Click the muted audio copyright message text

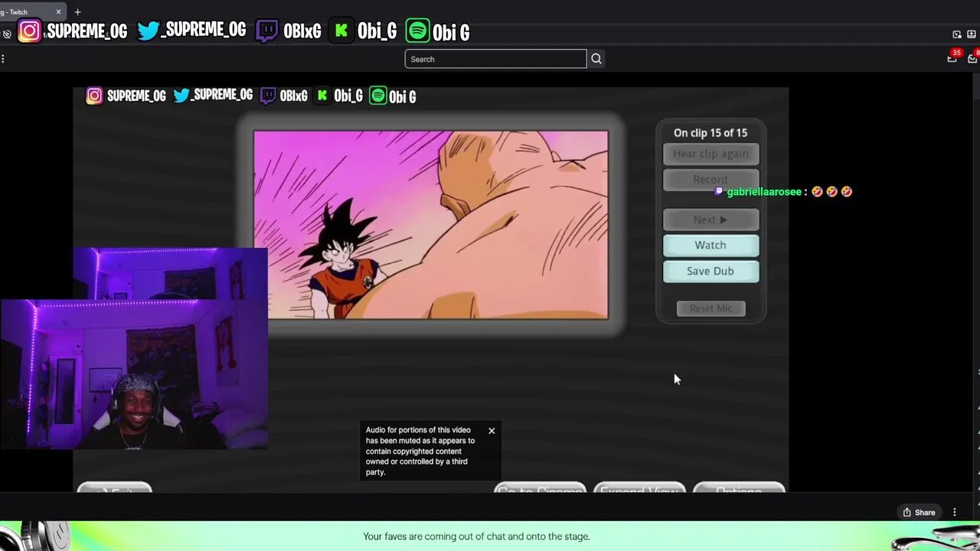(x=420, y=451)
